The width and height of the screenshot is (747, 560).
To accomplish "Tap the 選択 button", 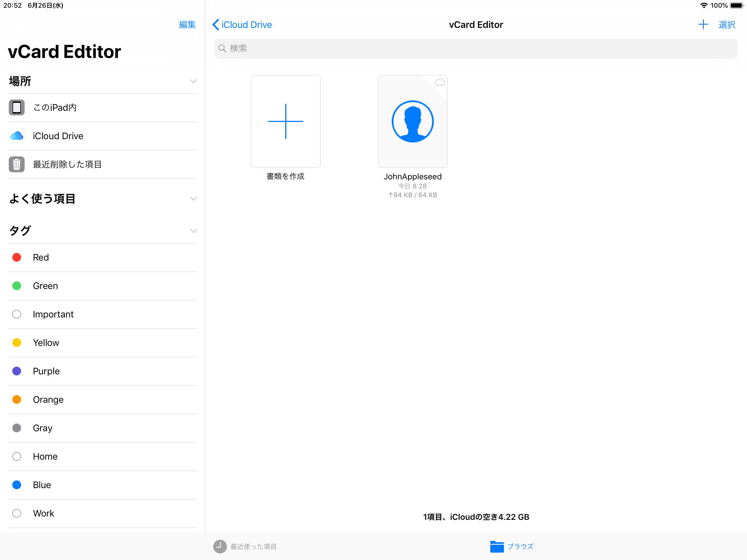I will pyautogui.click(x=727, y=24).
